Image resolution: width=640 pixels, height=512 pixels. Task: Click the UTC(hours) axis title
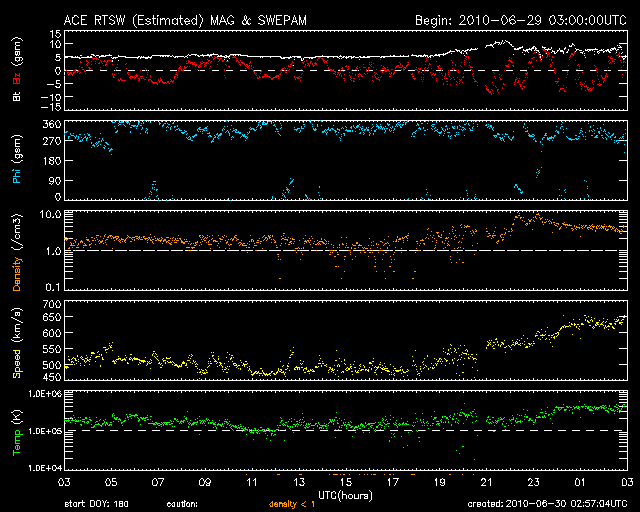[x=346, y=495]
